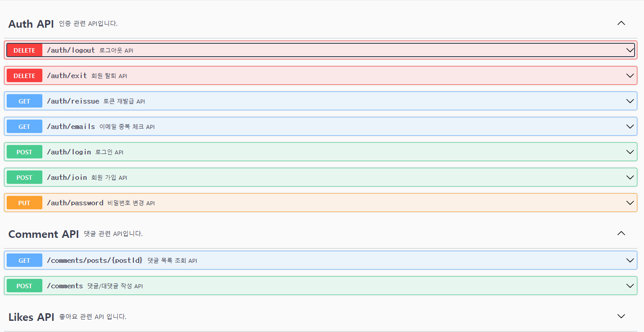Click the POST badge for /comments

pos(25,286)
